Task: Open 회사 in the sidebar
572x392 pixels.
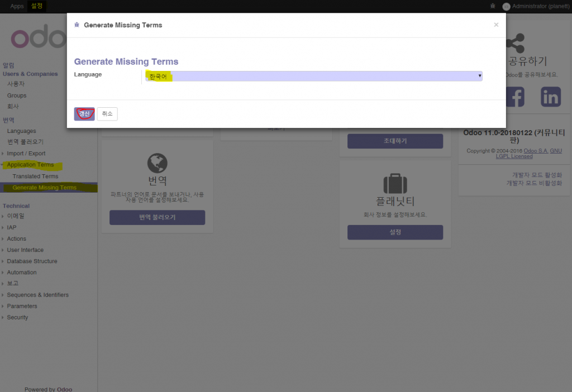Action: click(x=13, y=107)
